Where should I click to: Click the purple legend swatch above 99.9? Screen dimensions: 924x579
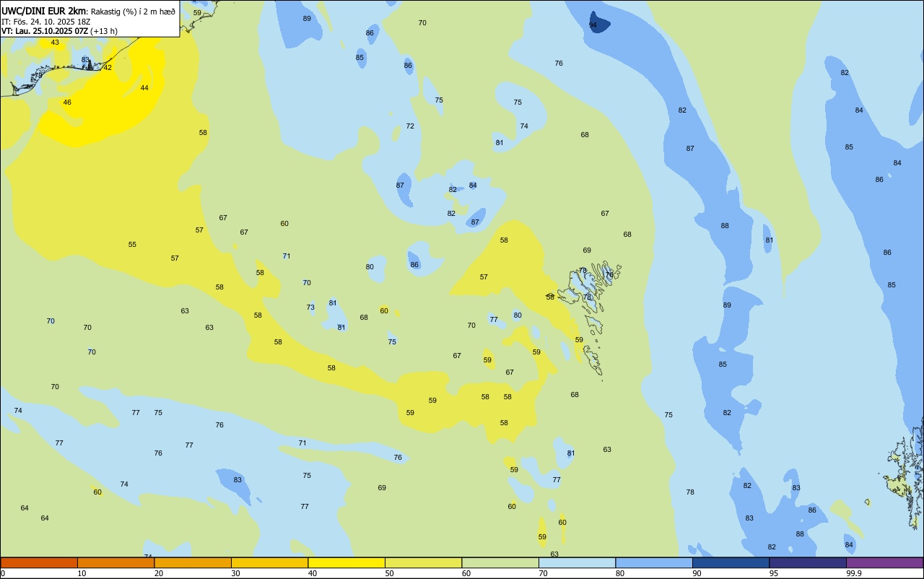coord(884,562)
